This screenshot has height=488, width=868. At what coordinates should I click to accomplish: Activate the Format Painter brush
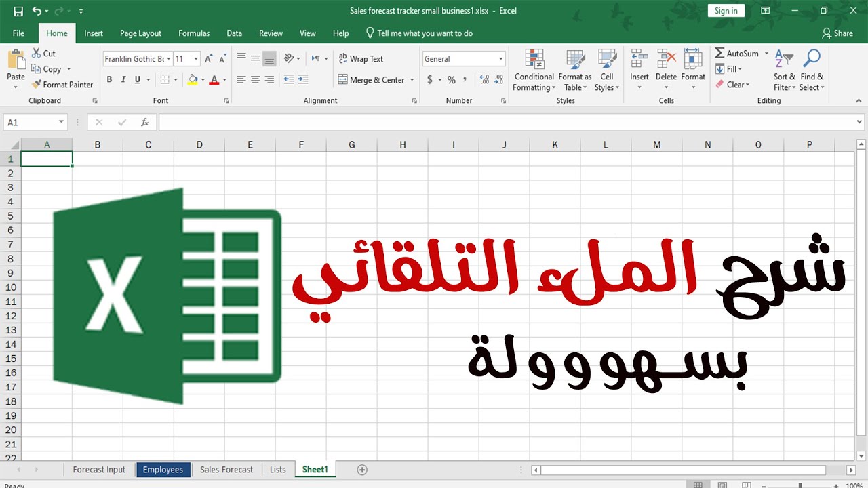[37, 85]
